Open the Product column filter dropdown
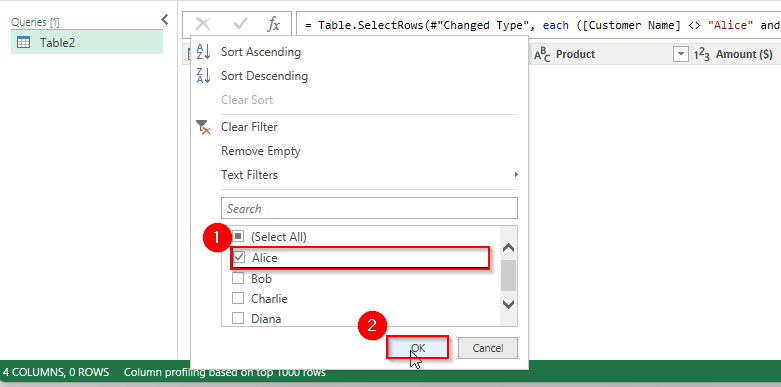 click(x=680, y=54)
